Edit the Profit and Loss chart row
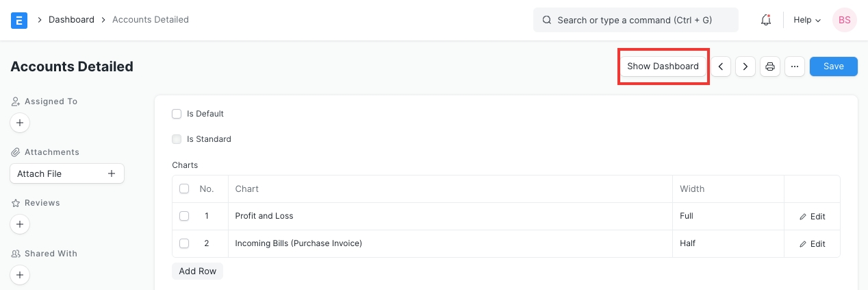The width and height of the screenshot is (868, 290). [812, 217]
